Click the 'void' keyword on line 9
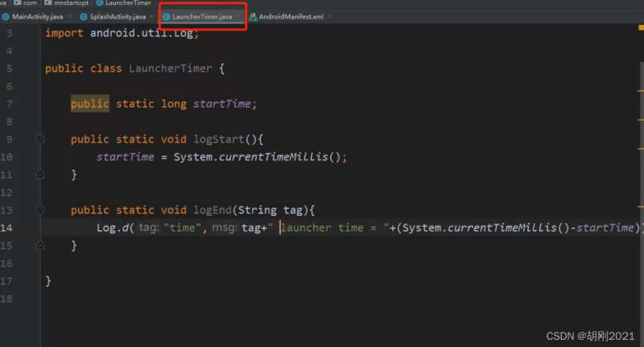The height and width of the screenshot is (347, 644). (174, 139)
